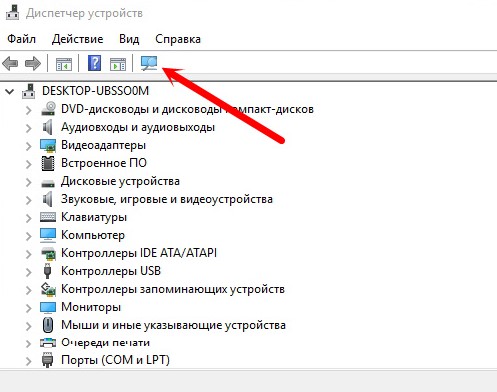The height and width of the screenshot is (392, 497).
Task: Select the Аудиовходы и аудиовыходы label
Action: (138, 127)
